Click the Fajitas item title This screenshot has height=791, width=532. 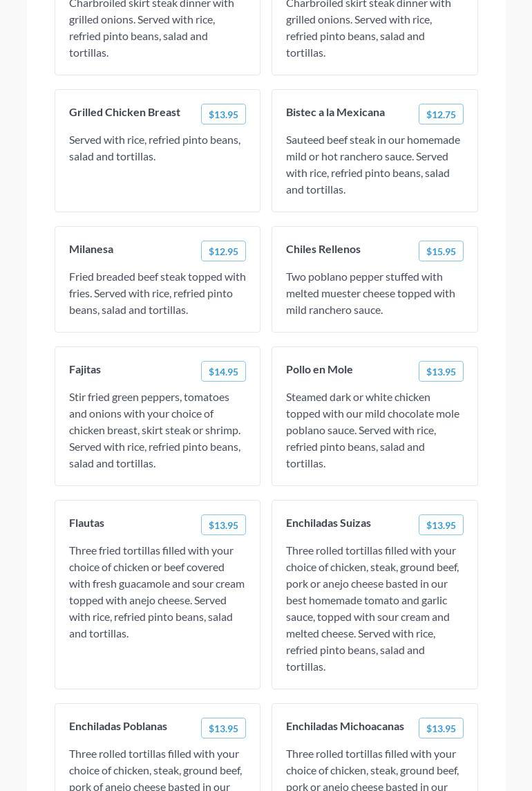pyautogui.click(x=85, y=370)
